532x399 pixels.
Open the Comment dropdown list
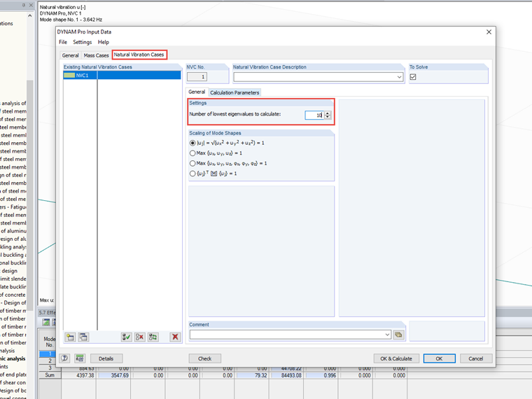(x=387, y=335)
